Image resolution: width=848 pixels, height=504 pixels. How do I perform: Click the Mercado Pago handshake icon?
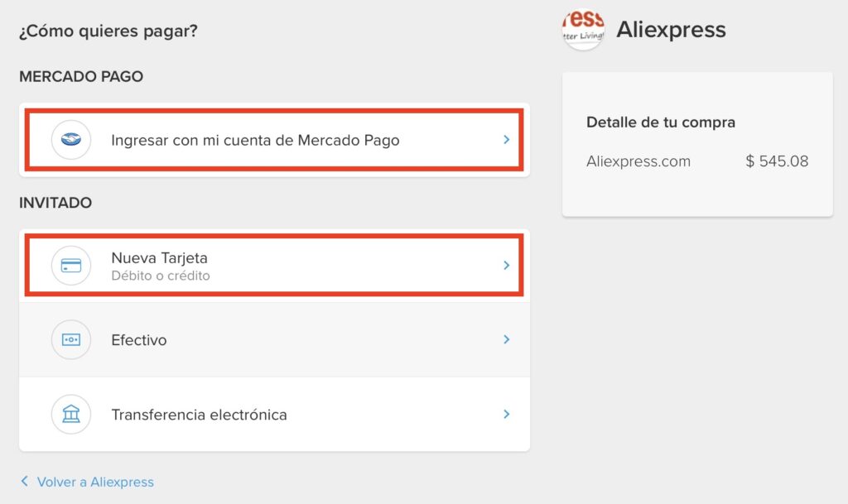[x=71, y=139]
